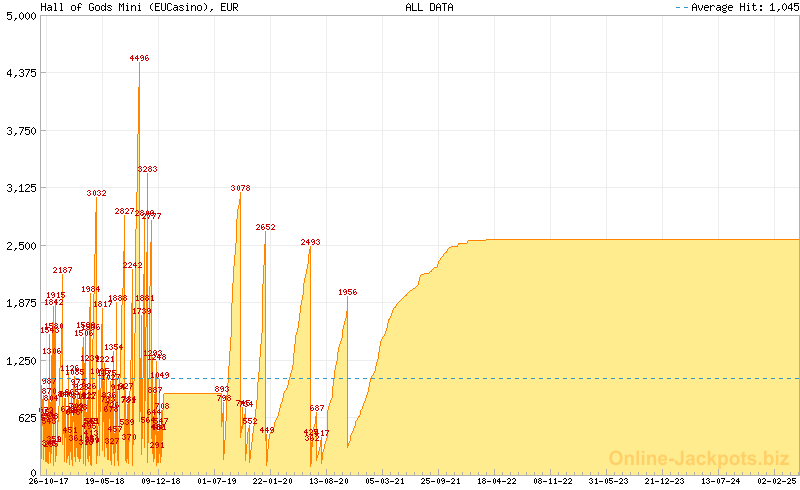This screenshot has width=800, height=490.
Task: Click the 625 y-axis label
Action: [x=23, y=418]
